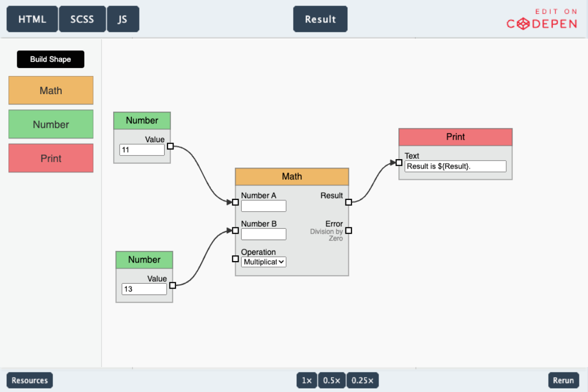Click the Value output port of bottom Number node
This screenshot has width=588, height=392.
coord(173,285)
